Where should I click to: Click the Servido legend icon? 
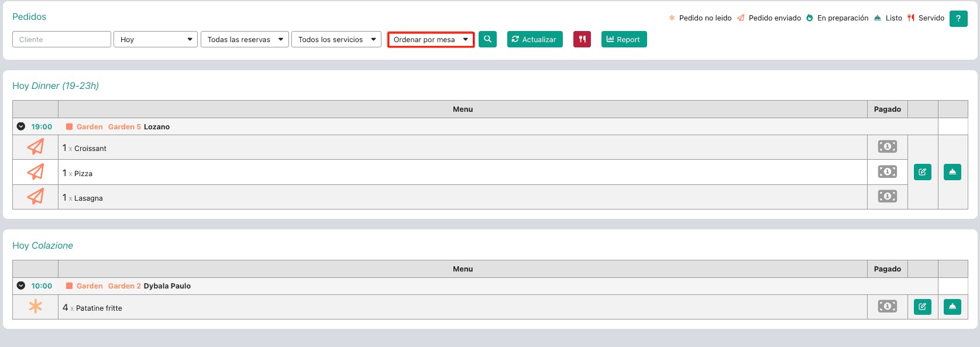(911, 18)
